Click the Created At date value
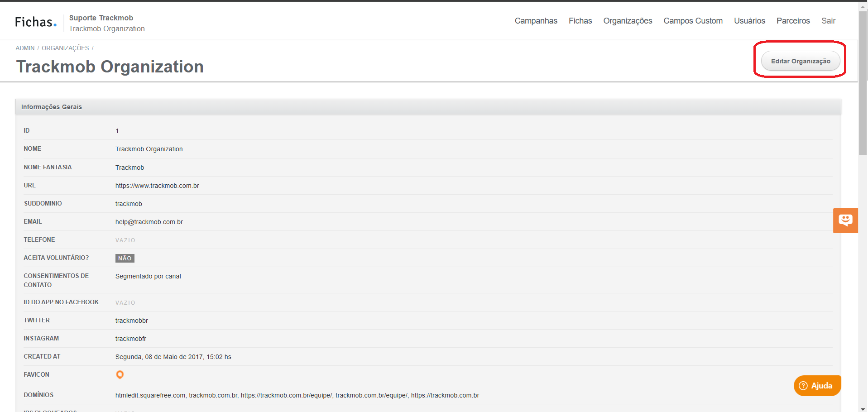 pyautogui.click(x=173, y=357)
